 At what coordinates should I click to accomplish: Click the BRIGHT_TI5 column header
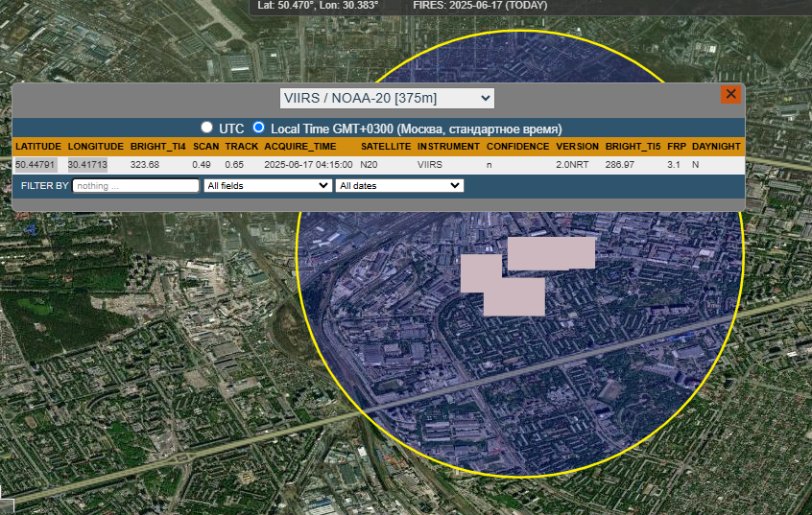point(633,147)
